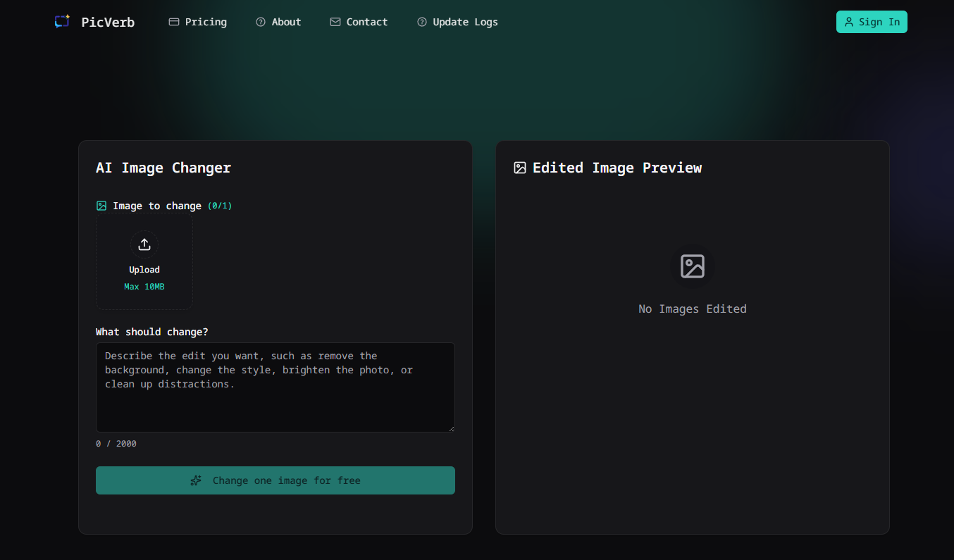This screenshot has height=560, width=954.
Task: Click the credit card icon beside Pricing
Action: tap(174, 23)
